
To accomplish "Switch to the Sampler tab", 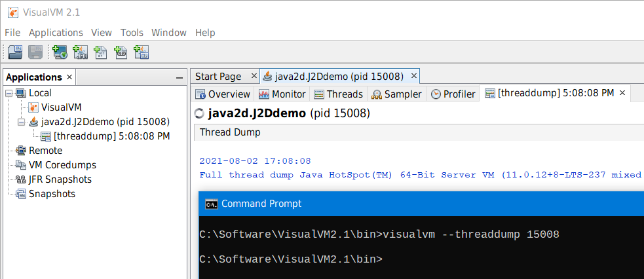I will coord(397,94).
